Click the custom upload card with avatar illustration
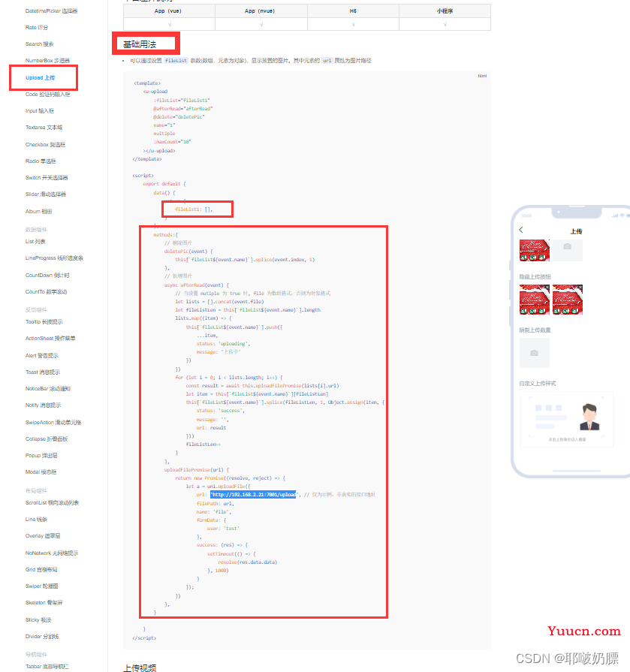 click(x=567, y=419)
